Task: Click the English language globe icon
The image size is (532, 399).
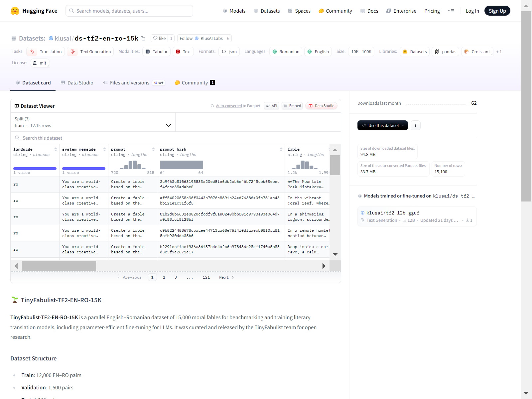Action: (x=310, y=52)
